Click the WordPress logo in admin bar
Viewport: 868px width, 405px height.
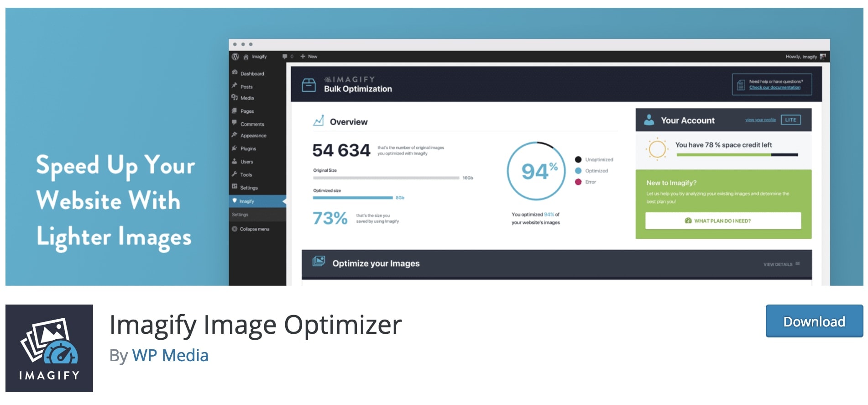click(235, 57)
